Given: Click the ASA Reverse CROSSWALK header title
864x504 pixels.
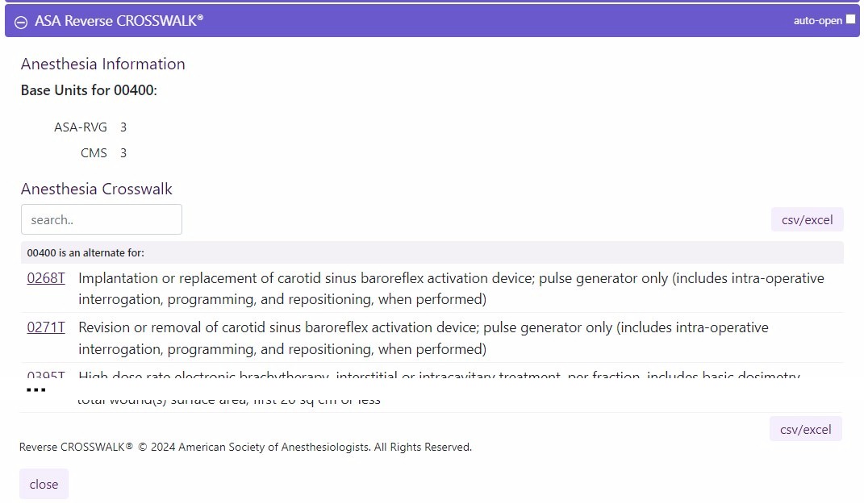Looking at the screenshot, I should pos(119,21).
